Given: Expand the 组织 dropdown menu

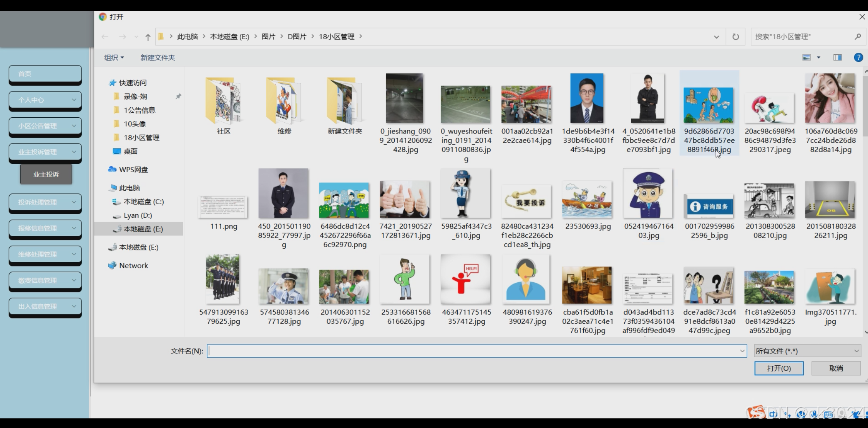Looking at the screenshot, I should (114, 57).
